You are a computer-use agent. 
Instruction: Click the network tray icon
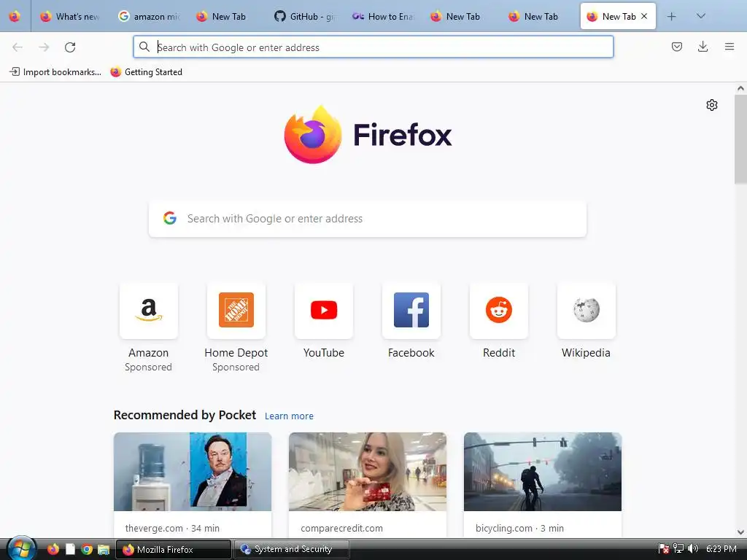click(x=678, y=548)
